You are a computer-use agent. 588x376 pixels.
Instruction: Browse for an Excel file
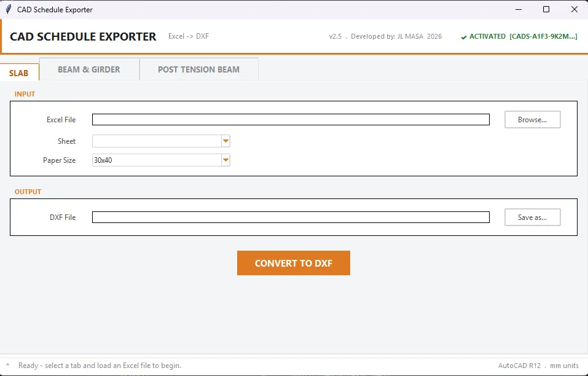point(533,120)
